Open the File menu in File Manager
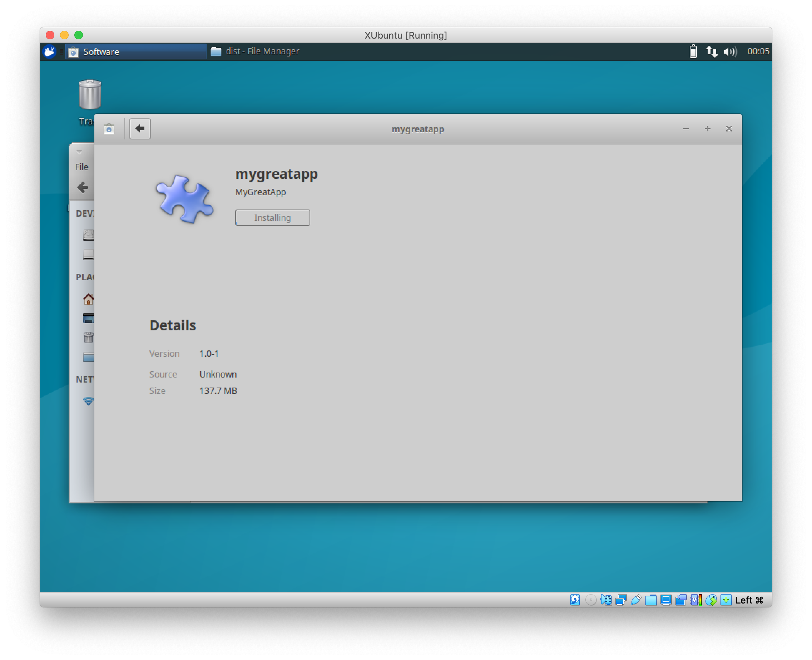The image size is (812, 660). 81,167
